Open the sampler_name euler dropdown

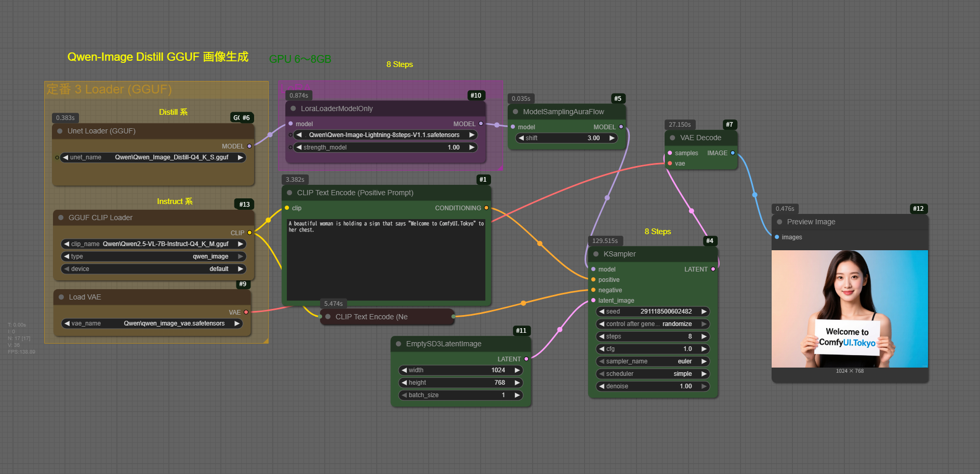coord(653,361)
